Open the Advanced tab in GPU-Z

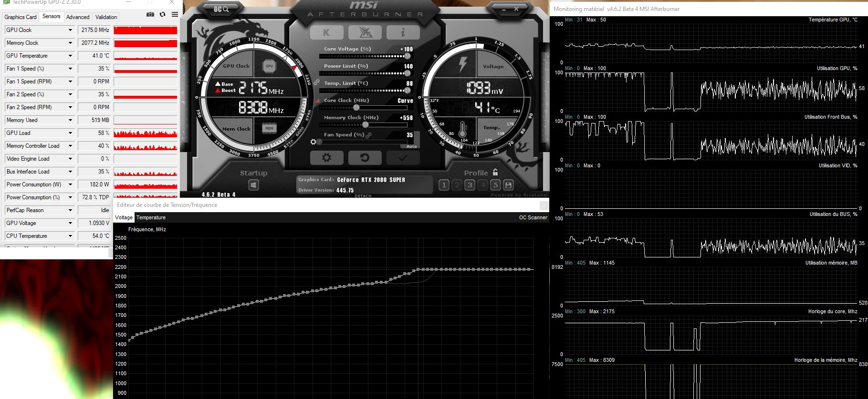pyautogui.click(x=78, y=17)
